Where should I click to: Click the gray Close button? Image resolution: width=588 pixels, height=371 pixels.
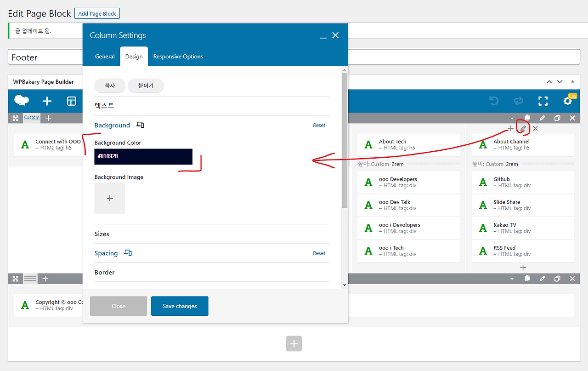coord(119,306)
